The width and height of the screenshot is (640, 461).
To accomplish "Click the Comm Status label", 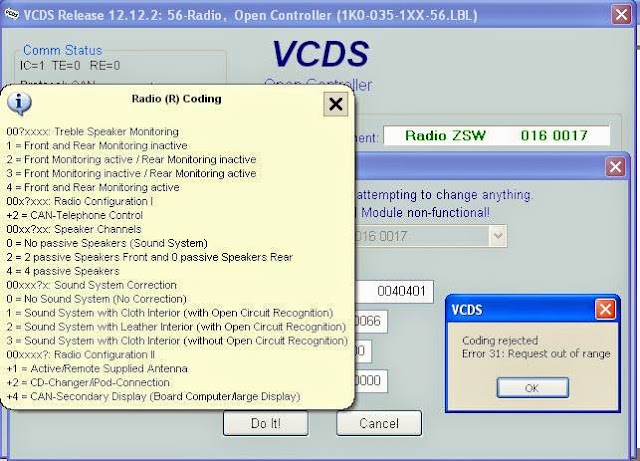I will (62, 50).
